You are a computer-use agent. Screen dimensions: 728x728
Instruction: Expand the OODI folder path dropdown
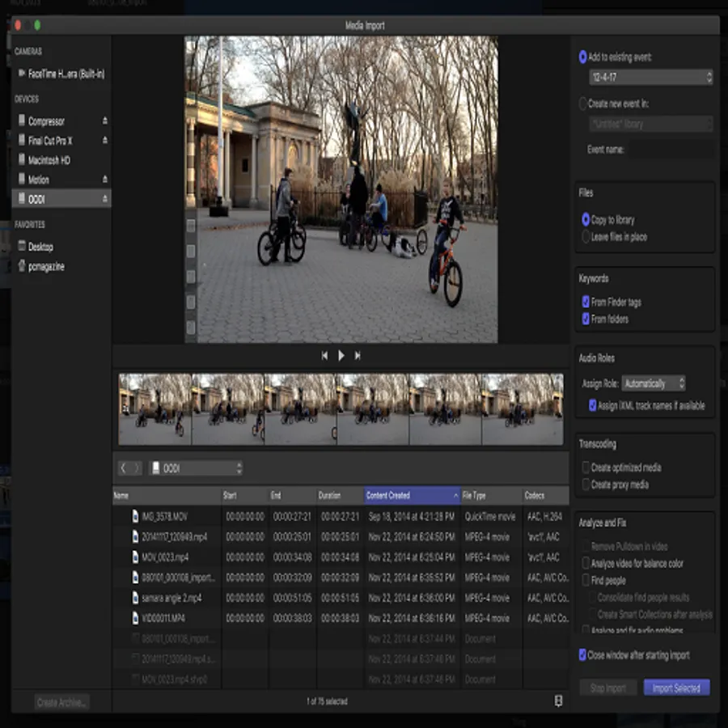197,468
